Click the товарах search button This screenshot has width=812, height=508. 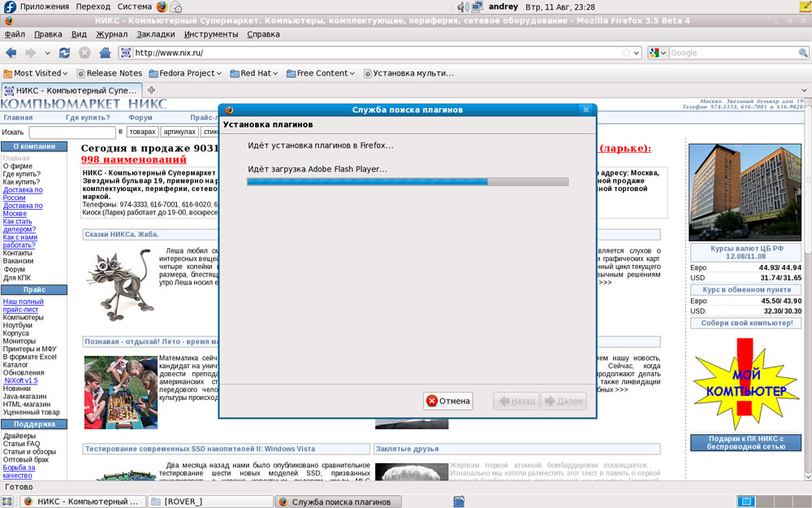[x=142, y=132]
